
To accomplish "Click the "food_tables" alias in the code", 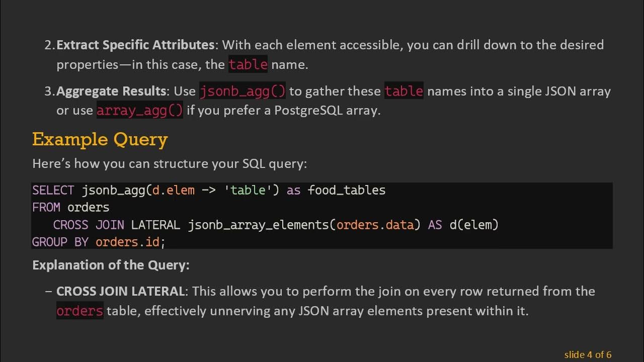I will (x=347, y=190).
